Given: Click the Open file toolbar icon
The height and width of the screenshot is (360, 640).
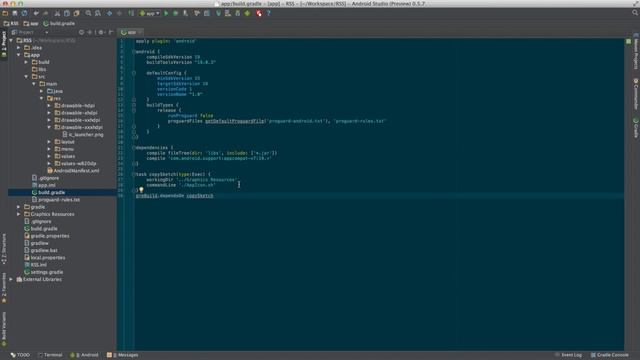Looking at the screenshot, I should (5, 13).
